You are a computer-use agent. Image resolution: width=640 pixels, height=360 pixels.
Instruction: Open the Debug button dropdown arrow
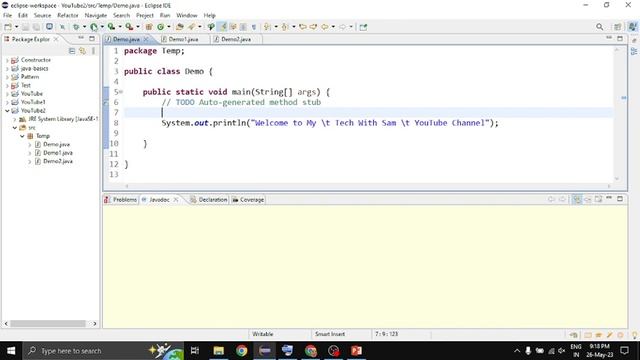click(x=84, y=27)
